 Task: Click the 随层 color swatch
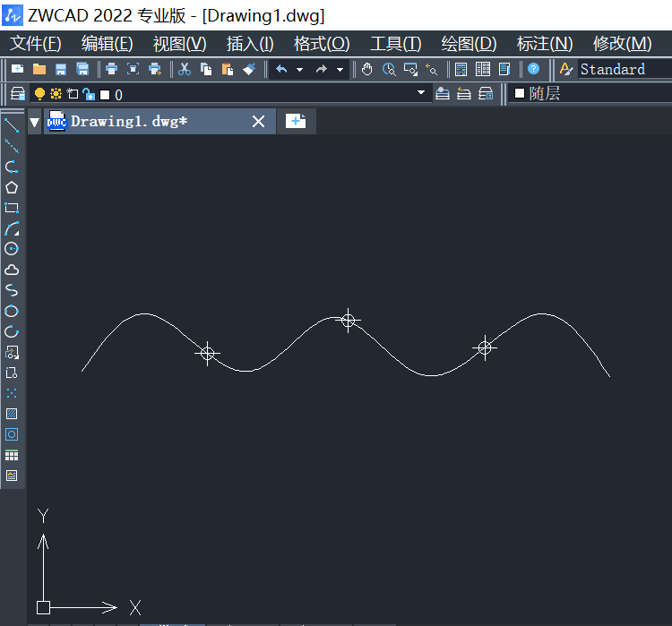(520, 93)
